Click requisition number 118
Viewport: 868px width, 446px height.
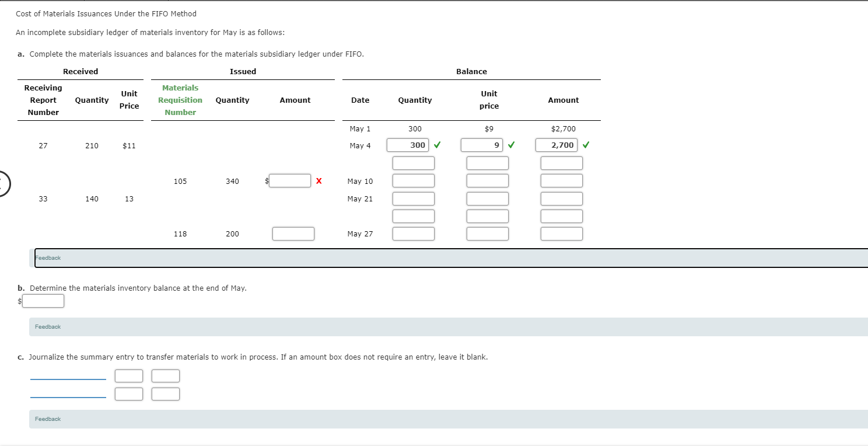180,234
